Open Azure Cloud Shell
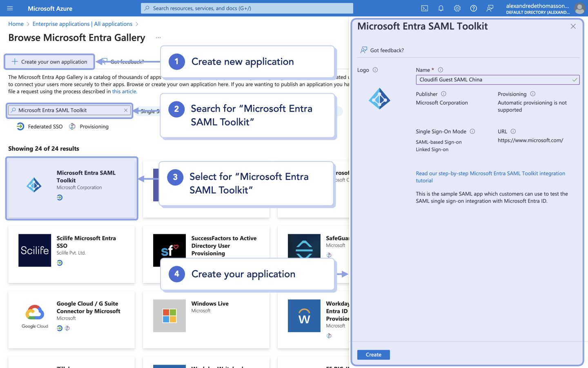 (x=425, y=8)
